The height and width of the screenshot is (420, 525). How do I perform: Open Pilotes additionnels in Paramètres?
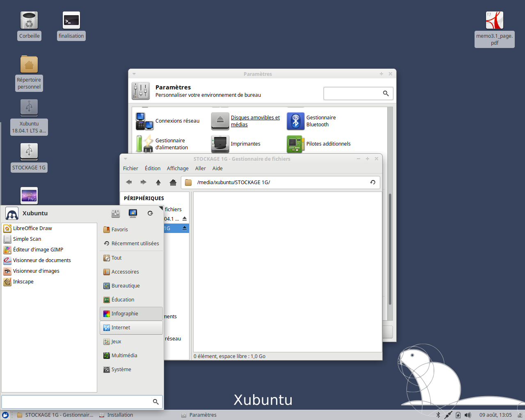click(319, 144)
